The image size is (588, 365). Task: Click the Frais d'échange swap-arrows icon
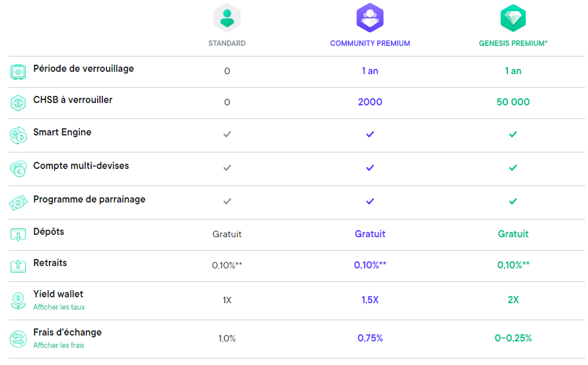[x=18, y=339]
